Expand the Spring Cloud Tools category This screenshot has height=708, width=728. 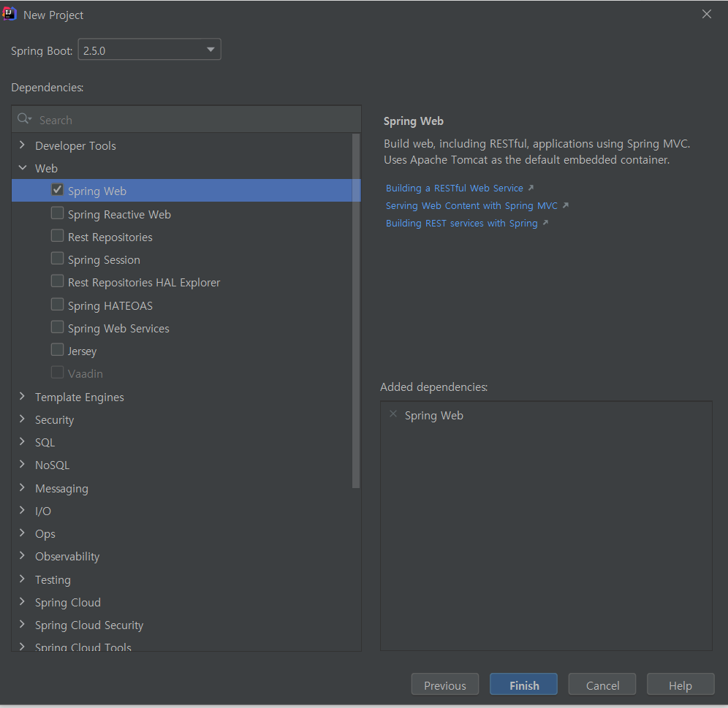click(22, 646)
